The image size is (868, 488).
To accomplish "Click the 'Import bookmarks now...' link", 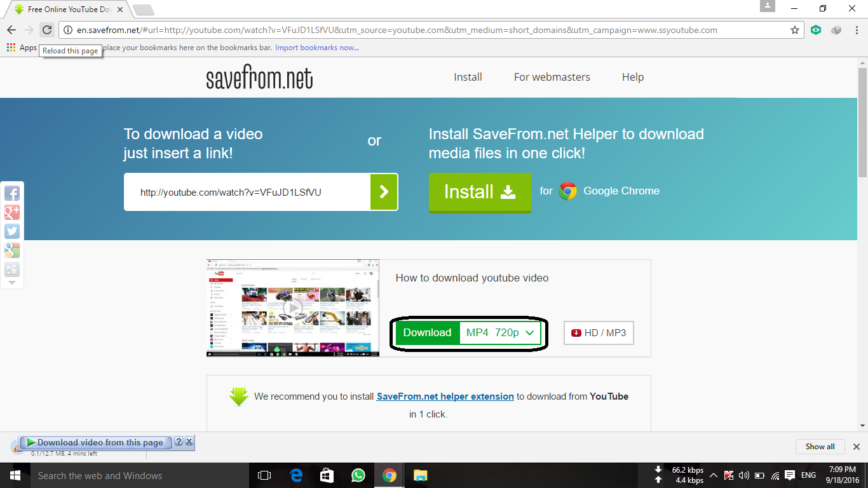I will click(317, 48).
